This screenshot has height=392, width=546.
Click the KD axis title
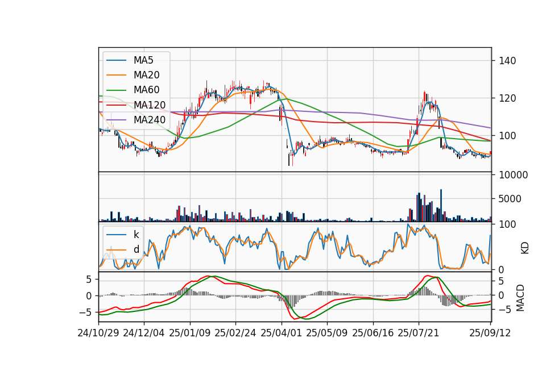[525, 248]
